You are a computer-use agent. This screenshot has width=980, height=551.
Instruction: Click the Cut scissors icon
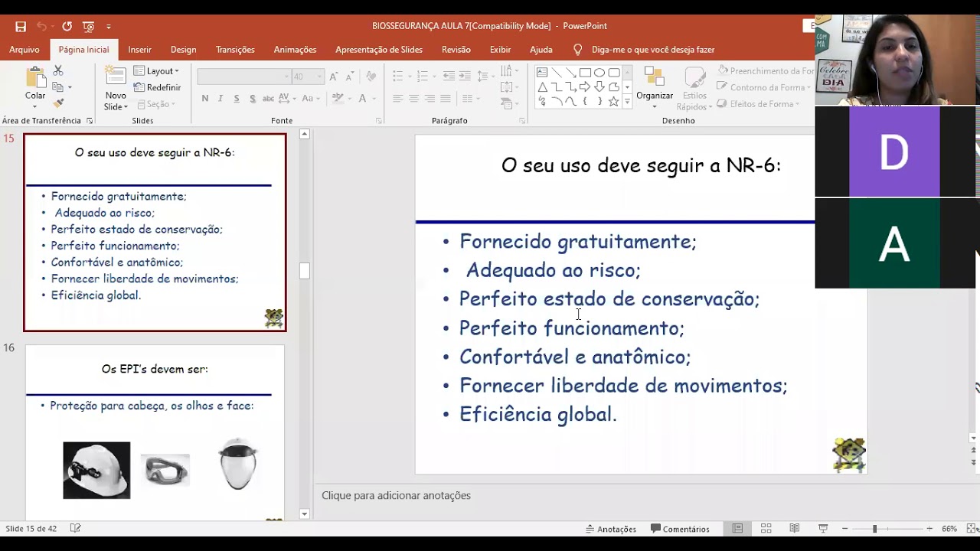[x=58, y=71]
